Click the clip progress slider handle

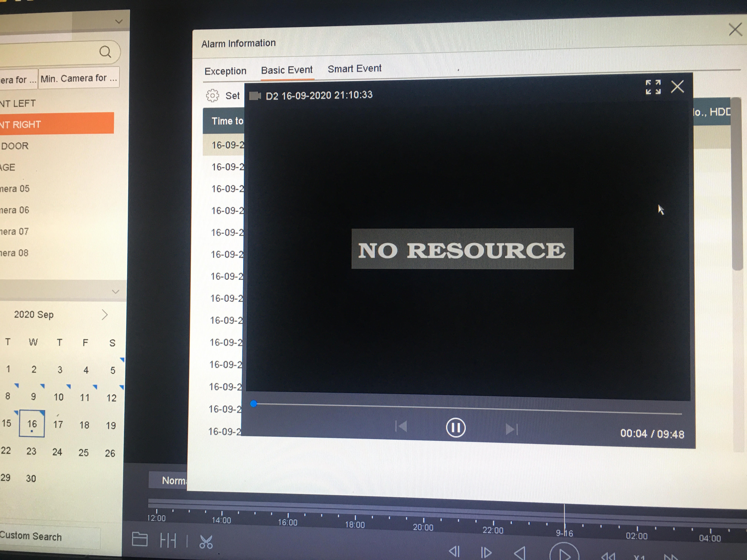pos(254,404)
